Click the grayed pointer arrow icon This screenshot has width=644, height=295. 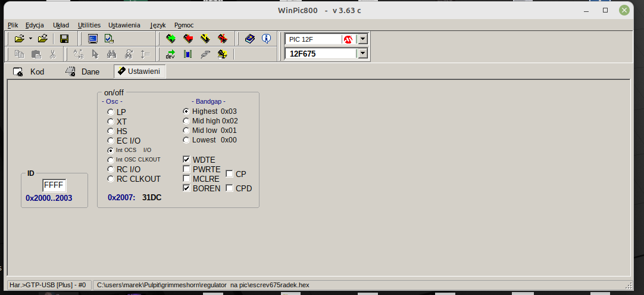95,54
